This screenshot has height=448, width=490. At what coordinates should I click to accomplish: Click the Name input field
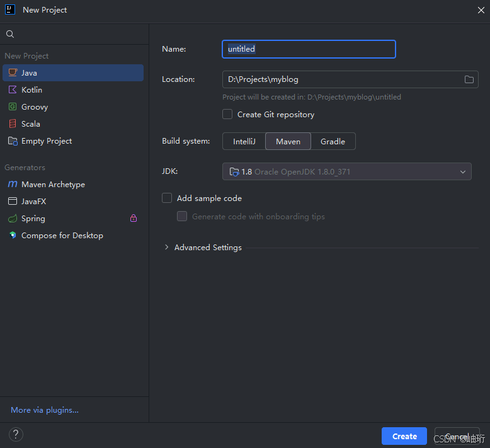point(309,49)
